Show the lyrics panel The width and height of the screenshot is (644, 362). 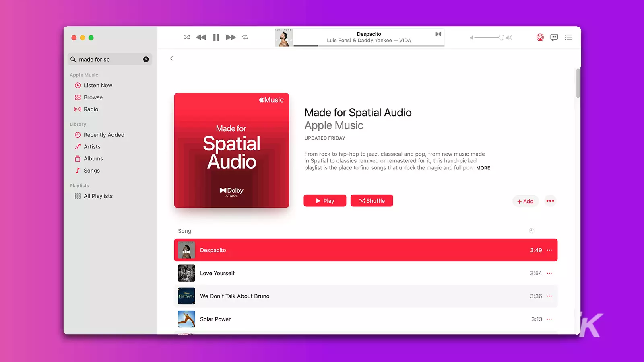(554, 37)
